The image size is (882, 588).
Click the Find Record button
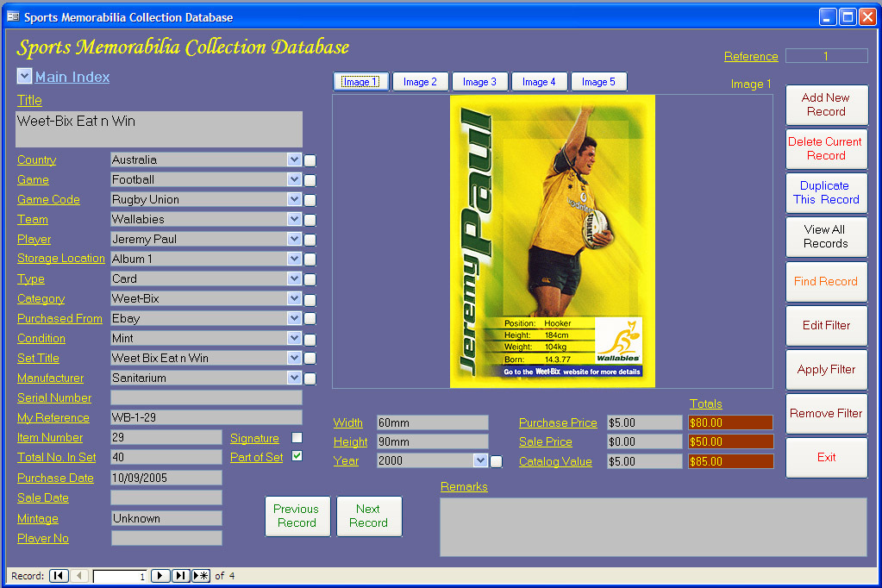pyautogui.click(x=826, y=281)
